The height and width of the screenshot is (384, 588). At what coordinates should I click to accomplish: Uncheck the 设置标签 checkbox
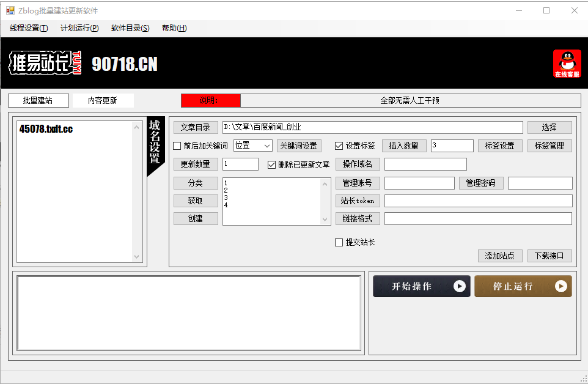coord(339,146)
